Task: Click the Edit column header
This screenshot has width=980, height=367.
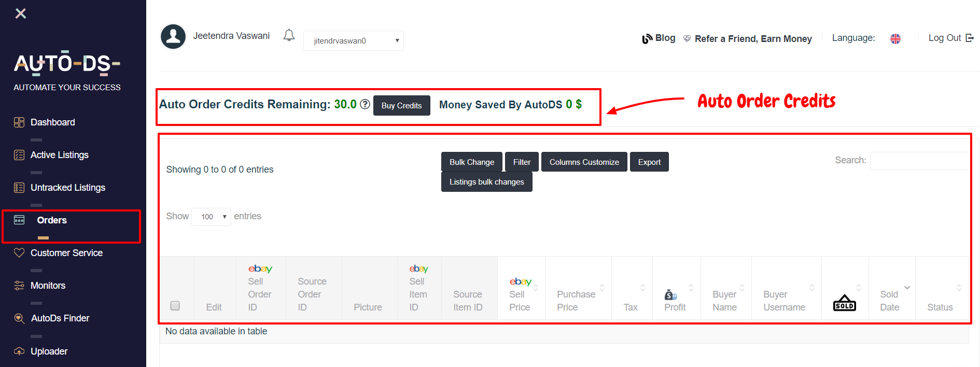Action: click(x=214, y=307)
